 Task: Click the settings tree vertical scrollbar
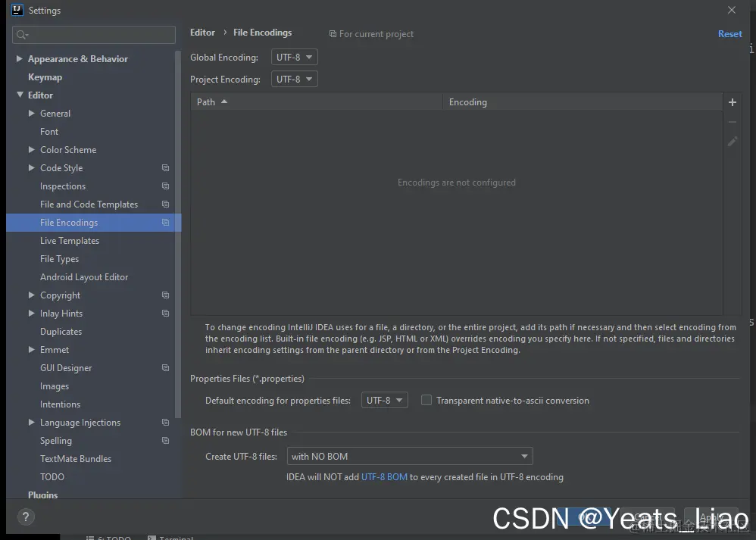coord(178,234)
